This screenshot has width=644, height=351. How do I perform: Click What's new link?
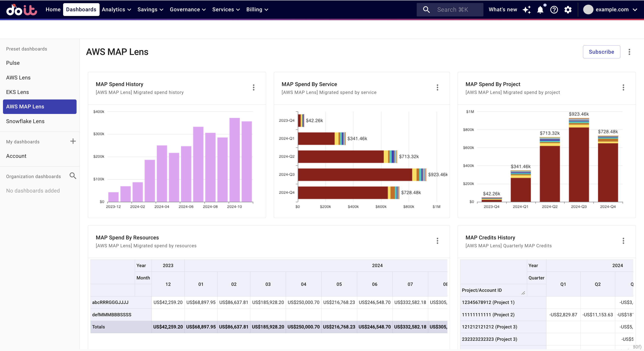(503, 10)
